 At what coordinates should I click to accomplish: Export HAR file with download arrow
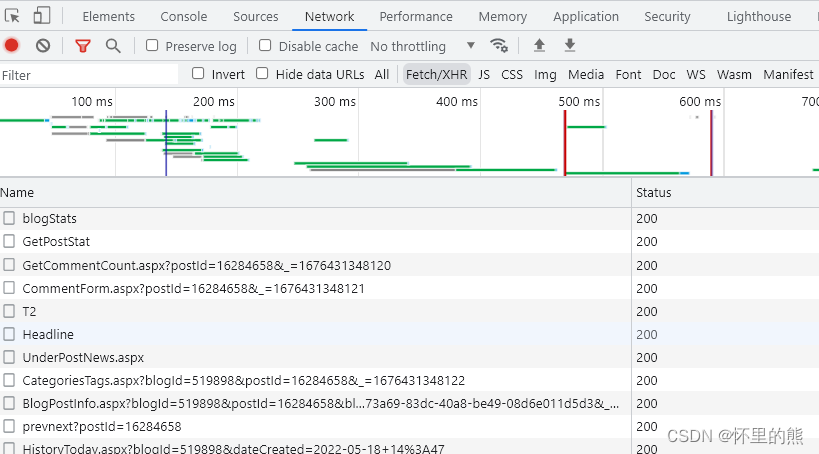click(570, 46)
